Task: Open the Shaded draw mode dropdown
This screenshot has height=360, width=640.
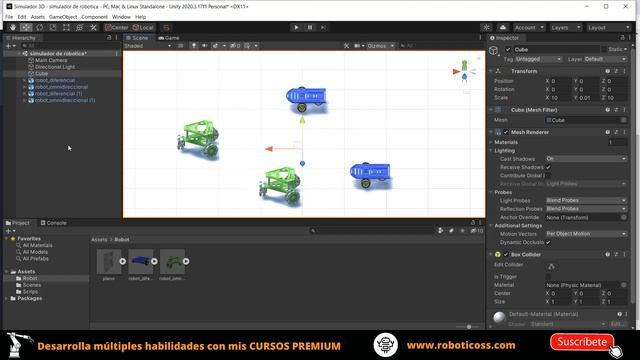Action: (148, 46)
